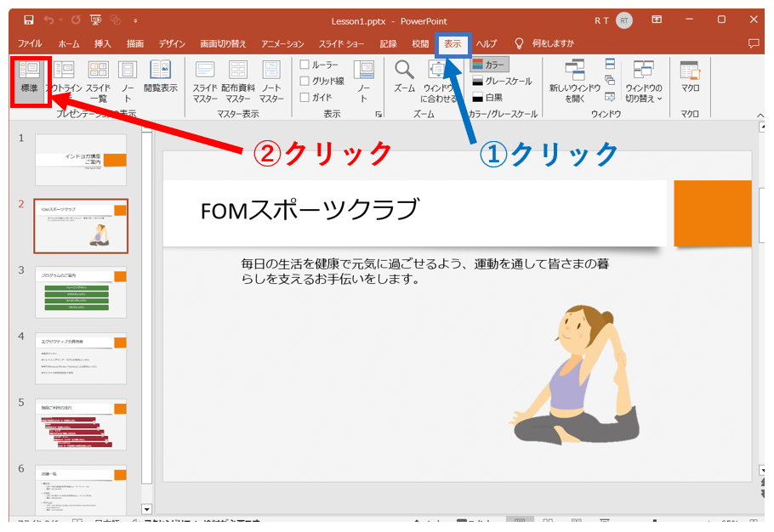Open スライドマスター (Slide Master)
This screenshot has width=774, height=532.
coord(205,82)
